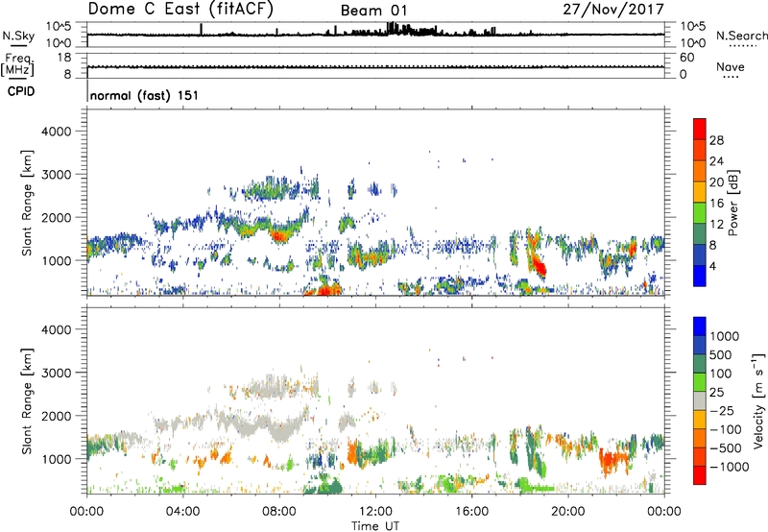The image size is (768, 532).
Task: Click the "-100" label on Velocity color bar
Action: [x=726, y=429]
